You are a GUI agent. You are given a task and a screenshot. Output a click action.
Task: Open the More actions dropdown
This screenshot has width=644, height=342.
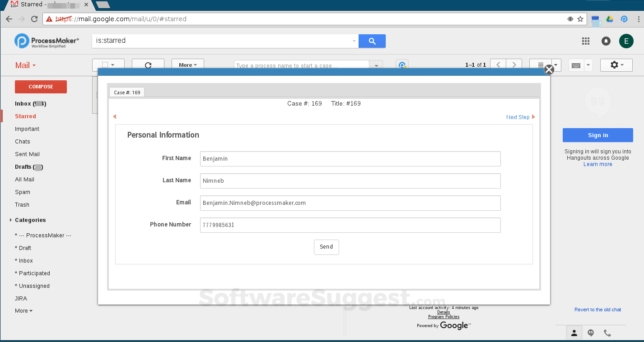pyautogui.click(x=187, y=65)
